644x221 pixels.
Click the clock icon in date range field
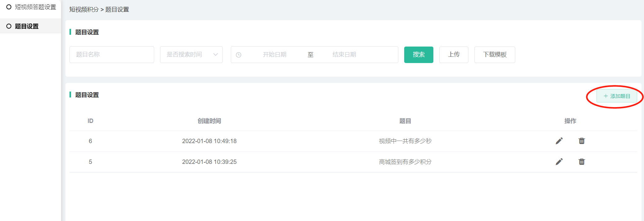239,55
